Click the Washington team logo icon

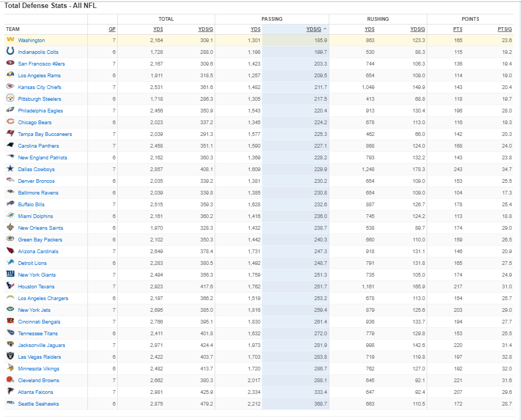click(x=10, y=39)
